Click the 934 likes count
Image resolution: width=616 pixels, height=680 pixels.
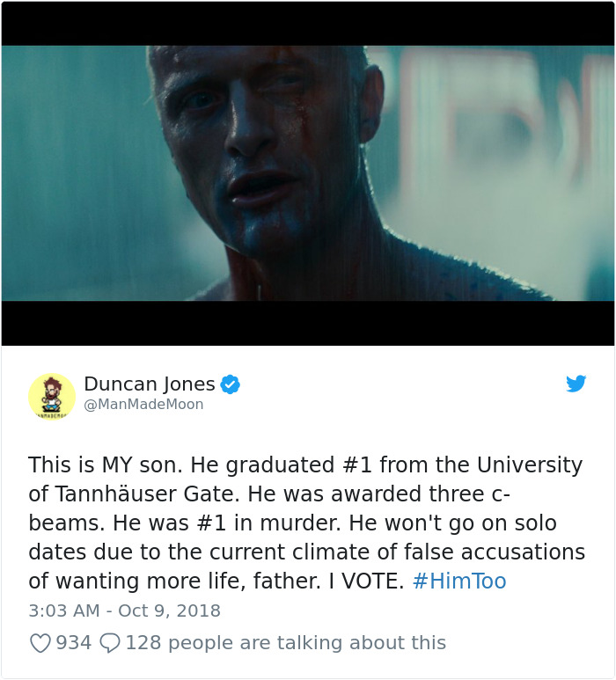tap(74, 643)
